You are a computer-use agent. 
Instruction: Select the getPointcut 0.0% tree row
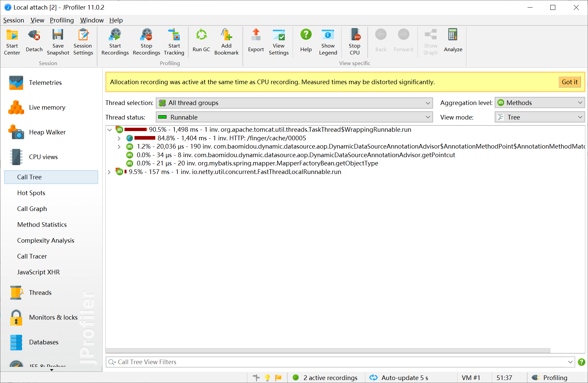[x=291, y=155]
